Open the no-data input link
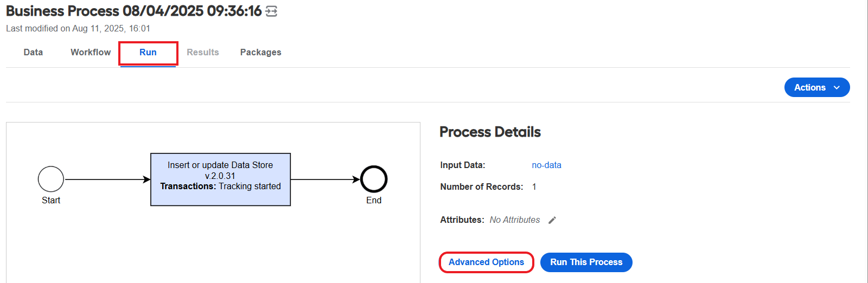This screenshot has width=868, height=283. 546,165
